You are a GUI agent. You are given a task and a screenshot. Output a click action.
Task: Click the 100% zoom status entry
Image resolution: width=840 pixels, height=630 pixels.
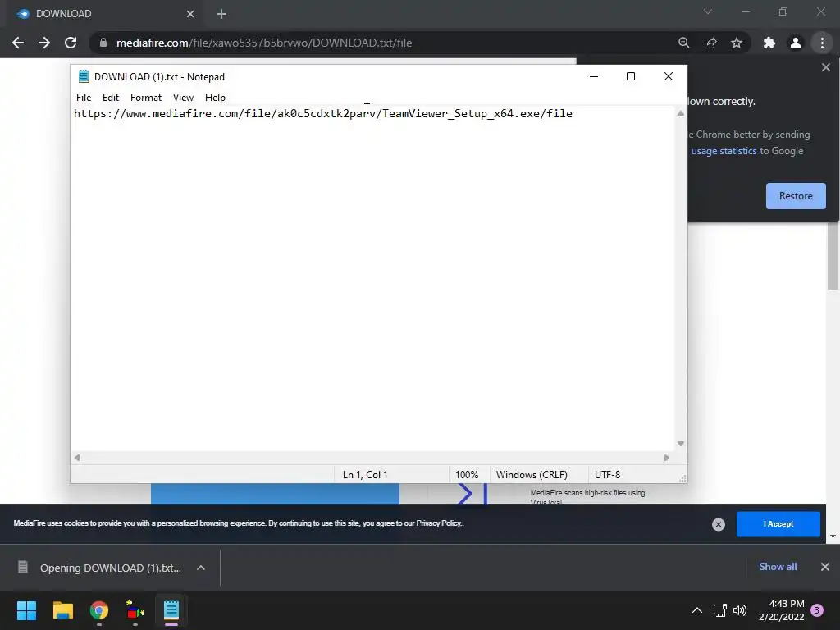(467, 475)
